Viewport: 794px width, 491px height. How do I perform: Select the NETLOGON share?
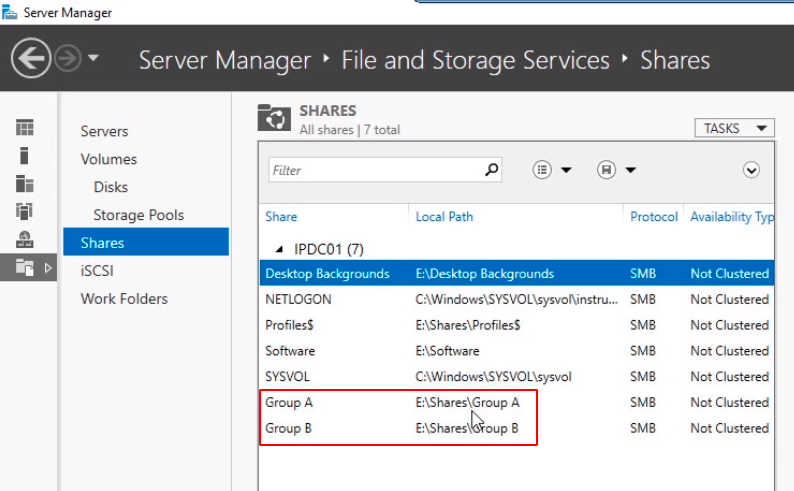pos(298,299)
